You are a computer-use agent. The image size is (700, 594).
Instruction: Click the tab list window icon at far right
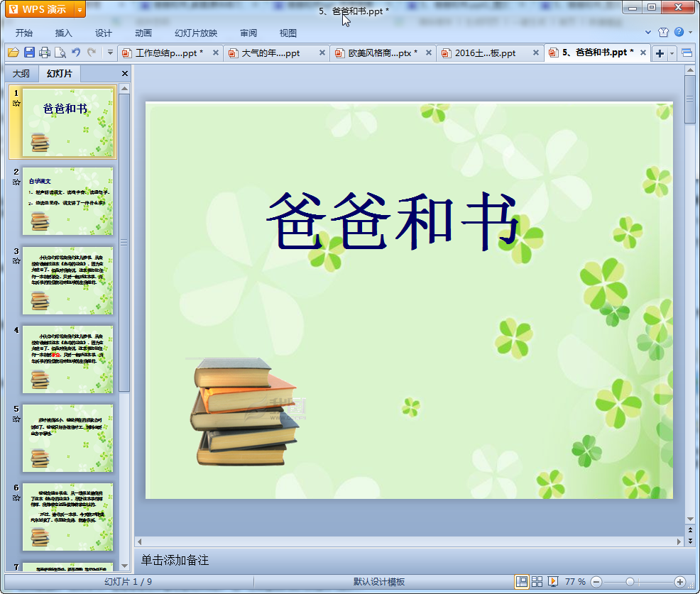pyautogui.click(x=687, y=53)
